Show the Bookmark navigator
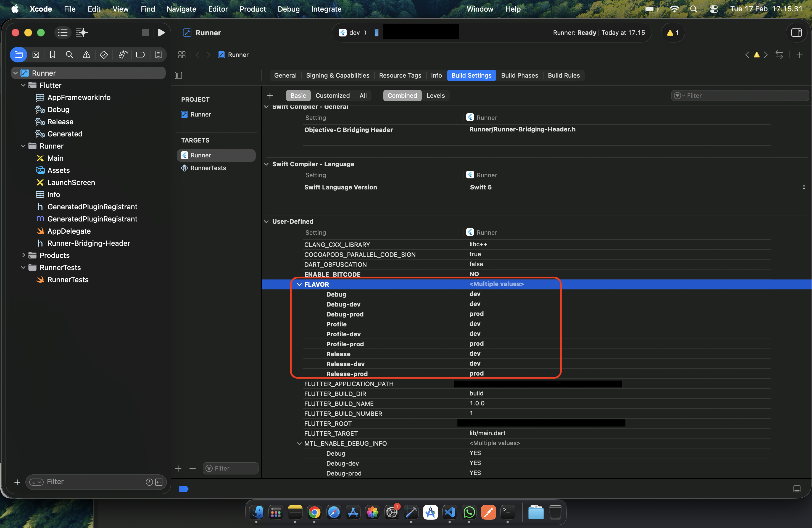 pos(52,55)
